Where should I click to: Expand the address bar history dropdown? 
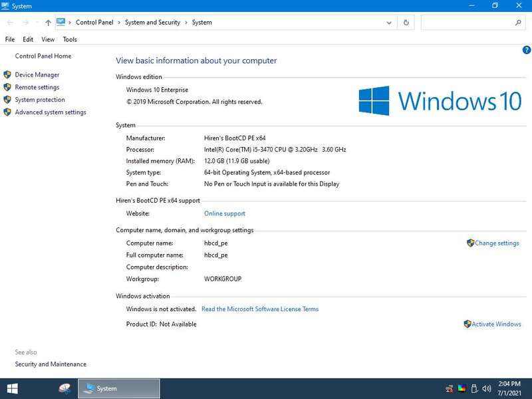(x=389, y=23)
